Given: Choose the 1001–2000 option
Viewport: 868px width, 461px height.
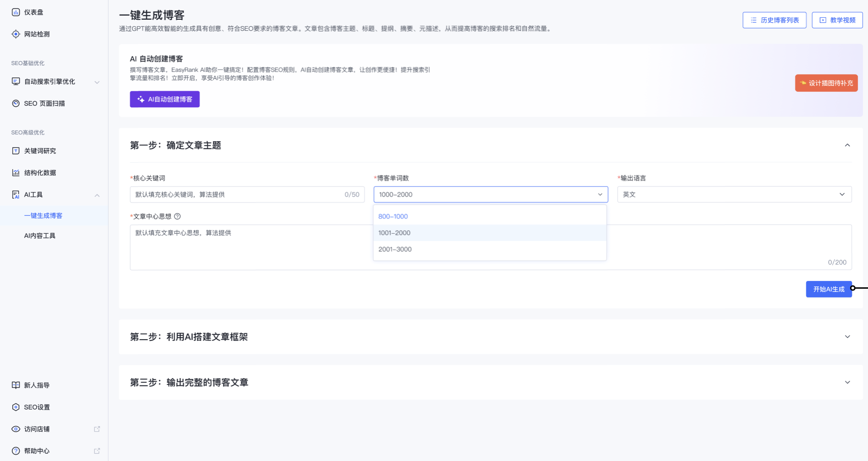Looking at the screenshot, I should tap(490, 233).
